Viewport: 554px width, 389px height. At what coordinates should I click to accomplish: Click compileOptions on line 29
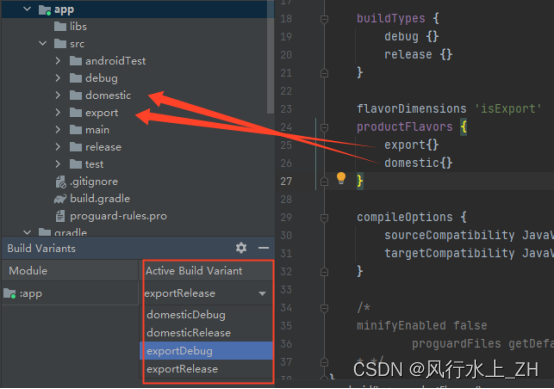[x=404, y=217]
